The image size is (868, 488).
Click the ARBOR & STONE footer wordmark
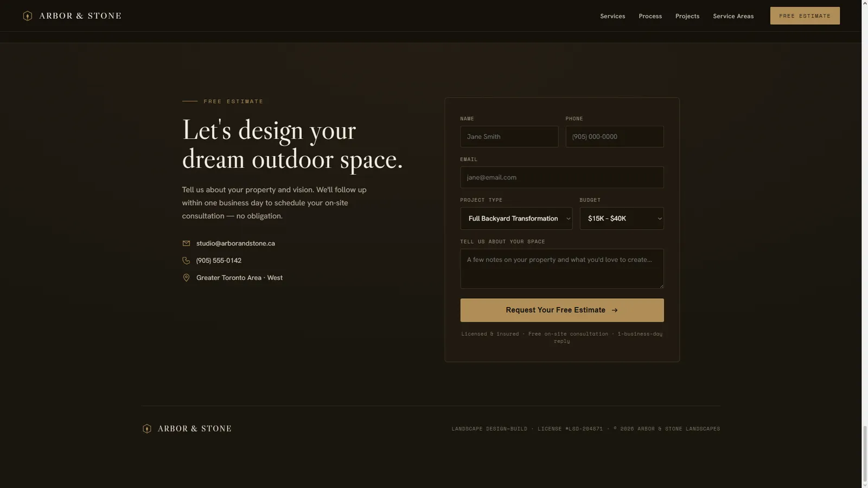coord(195,429)
